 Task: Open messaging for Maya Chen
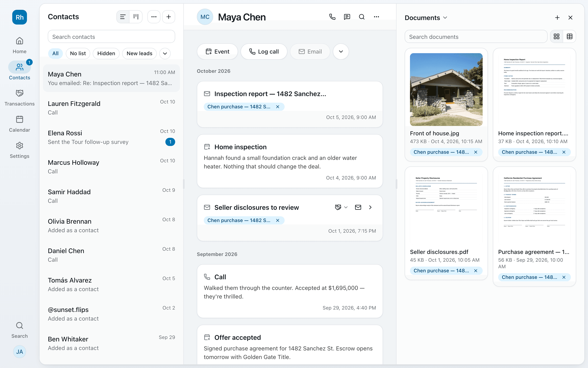[x=347, y=17]
